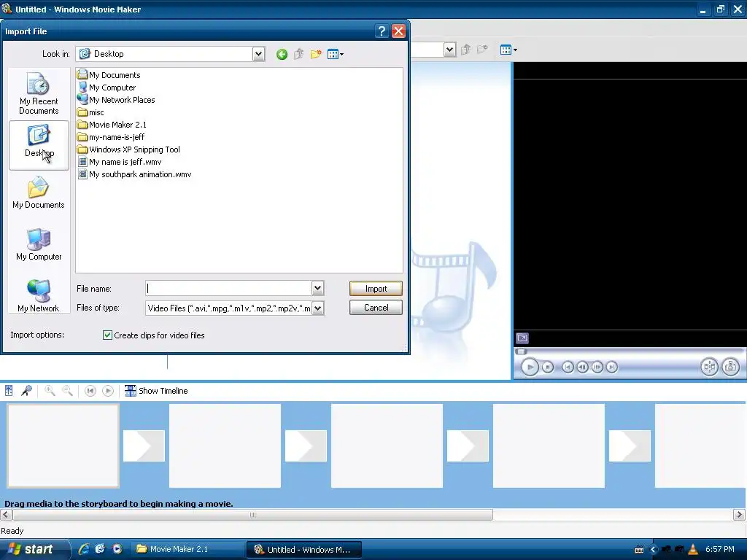Viewport: 747px width, 560px height.
Task: Click New Collection Folder in Movie Maker toolbar
Action: point(483,50)
